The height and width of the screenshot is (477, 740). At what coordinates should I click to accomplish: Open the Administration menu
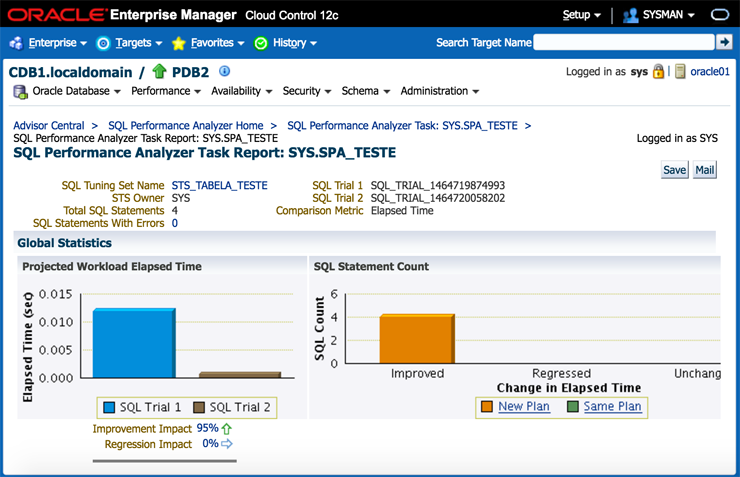pyautogui.click(x=440, y=91)
